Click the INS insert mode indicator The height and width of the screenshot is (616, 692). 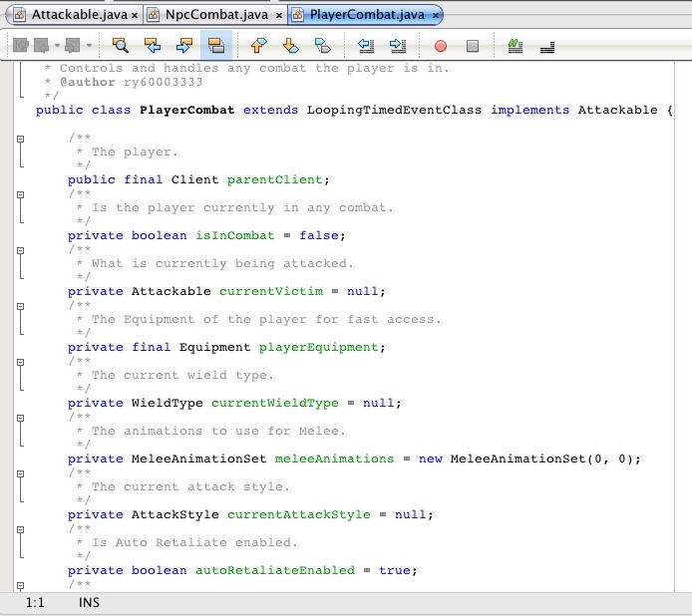89,603
